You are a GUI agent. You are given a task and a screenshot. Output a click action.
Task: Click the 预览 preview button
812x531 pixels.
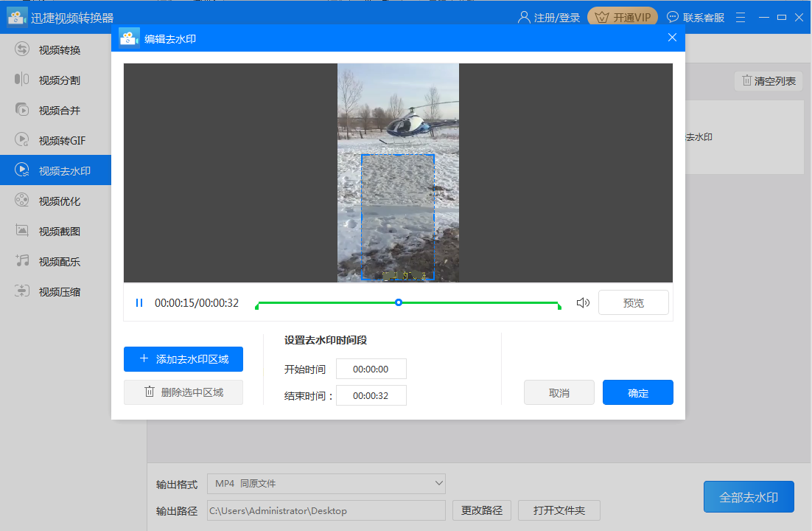point(633,302)
